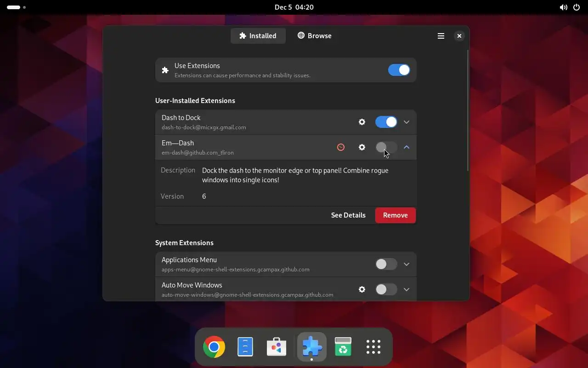The height and width of the screenshot is (368, 588).
Task: Click the Em—Dash red clock warning icon
Action: 341,147
